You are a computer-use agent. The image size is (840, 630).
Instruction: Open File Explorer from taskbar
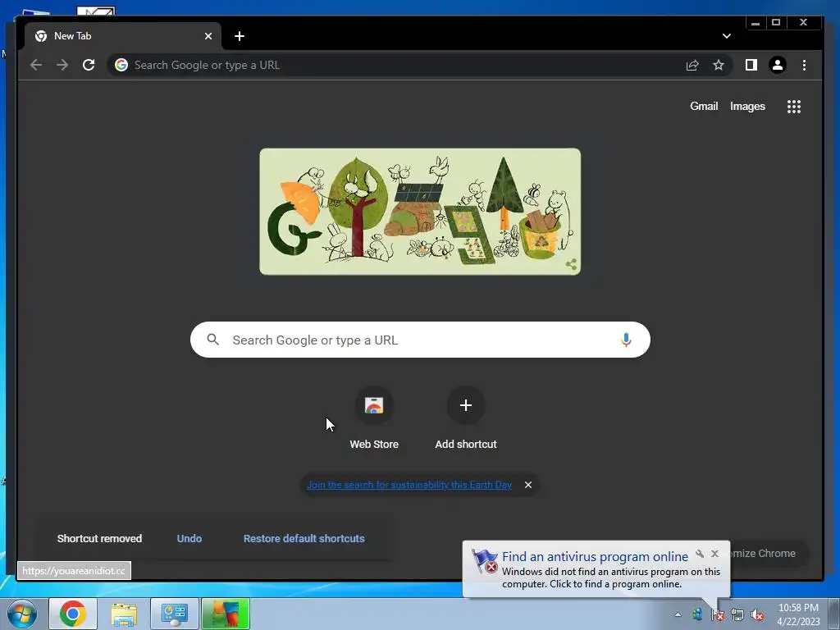[x=124, y=614]
